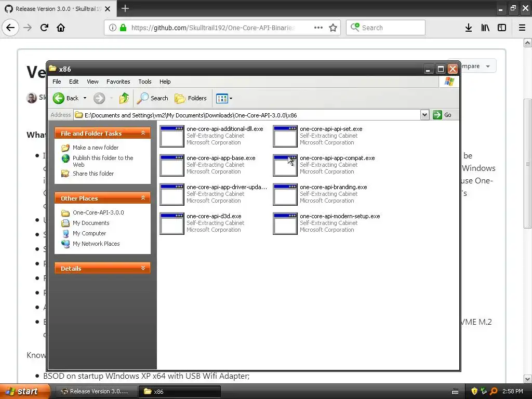Click Firefox reload page icon
The image size is (532, 399).
coord(44,28)
